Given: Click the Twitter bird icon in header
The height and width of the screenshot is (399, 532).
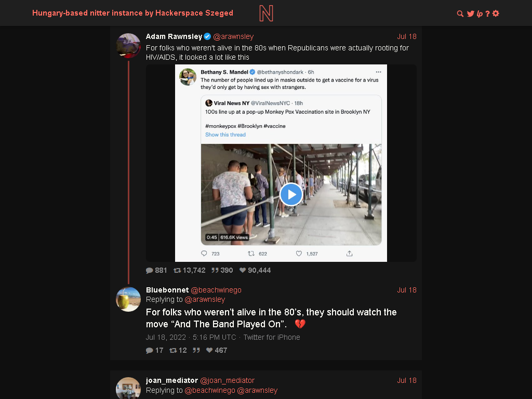Looking at the screenshot, I should 470,14.
